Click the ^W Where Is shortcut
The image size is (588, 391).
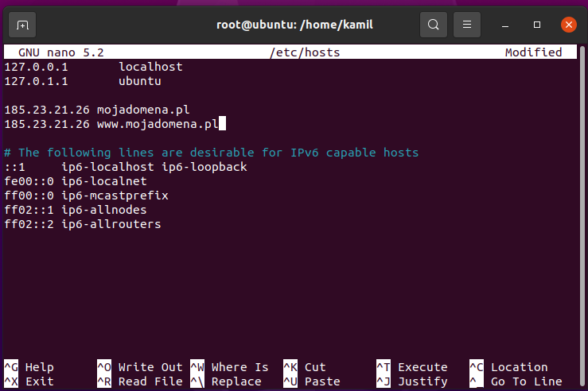point(229,367)
